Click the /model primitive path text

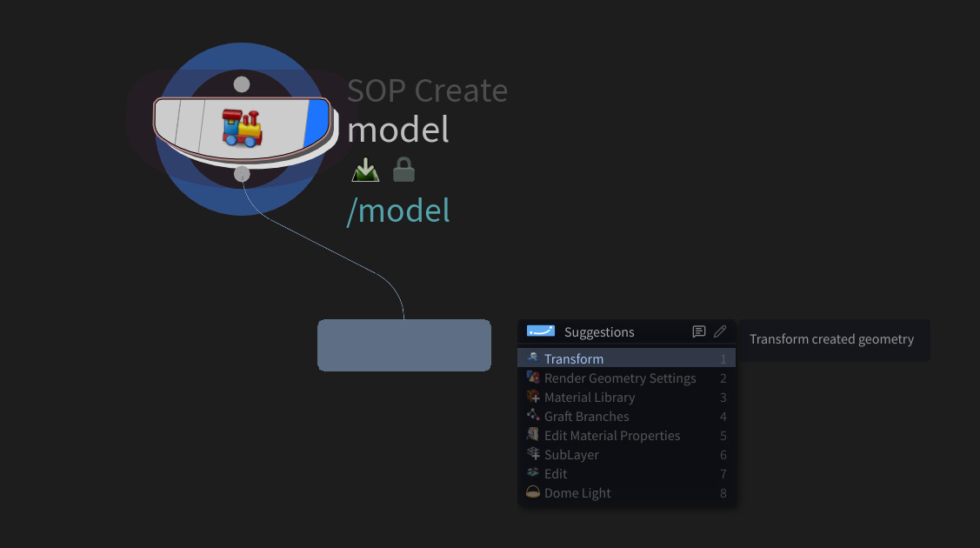pyautogui.click(x=398, y=211)
